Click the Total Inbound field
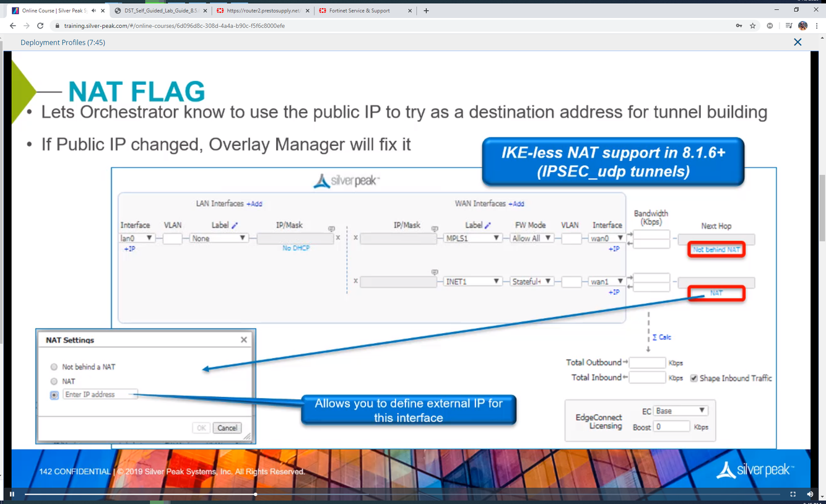 point(648,378)
